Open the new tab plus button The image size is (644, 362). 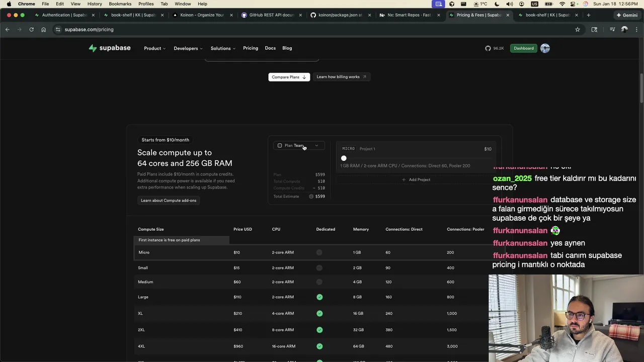coord(588,15)
